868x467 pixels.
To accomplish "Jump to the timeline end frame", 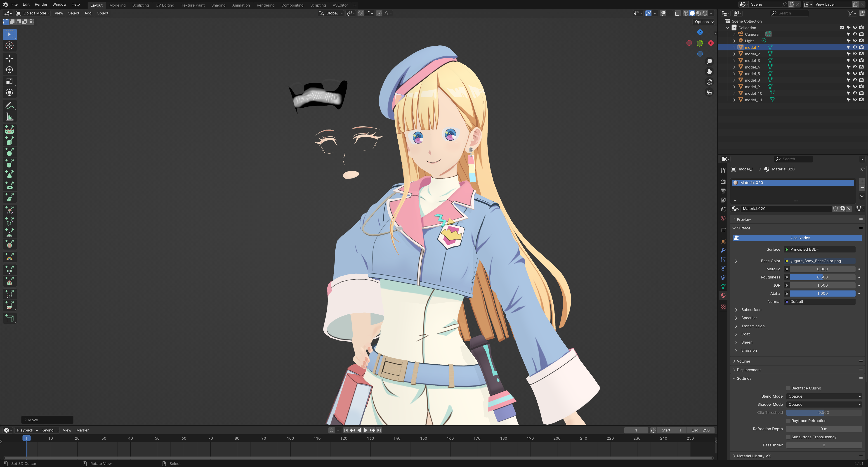I will pos(379,430).
